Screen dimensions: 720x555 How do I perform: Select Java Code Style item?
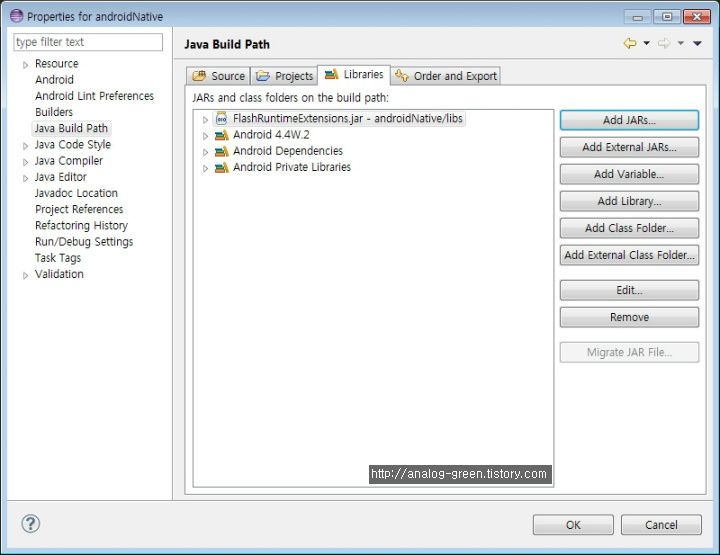(x=73, y=145)
